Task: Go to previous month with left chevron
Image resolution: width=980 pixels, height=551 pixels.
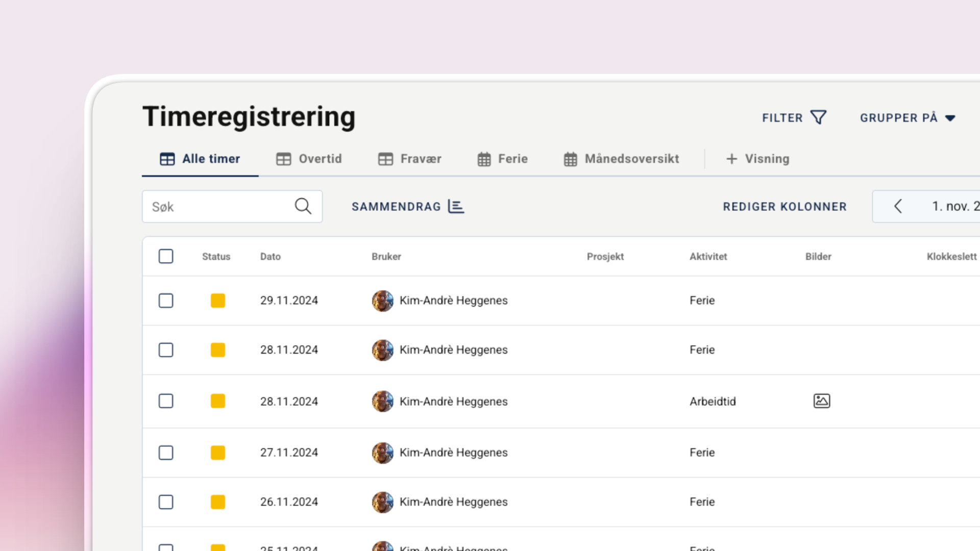Action: click(x=898, y=206)
